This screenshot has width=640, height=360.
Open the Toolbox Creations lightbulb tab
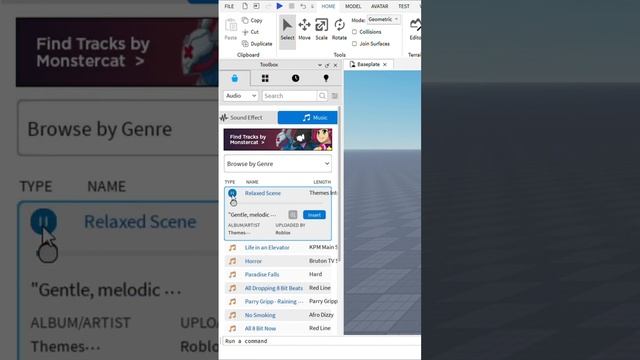pyautogui.click(x=326, y=78)
